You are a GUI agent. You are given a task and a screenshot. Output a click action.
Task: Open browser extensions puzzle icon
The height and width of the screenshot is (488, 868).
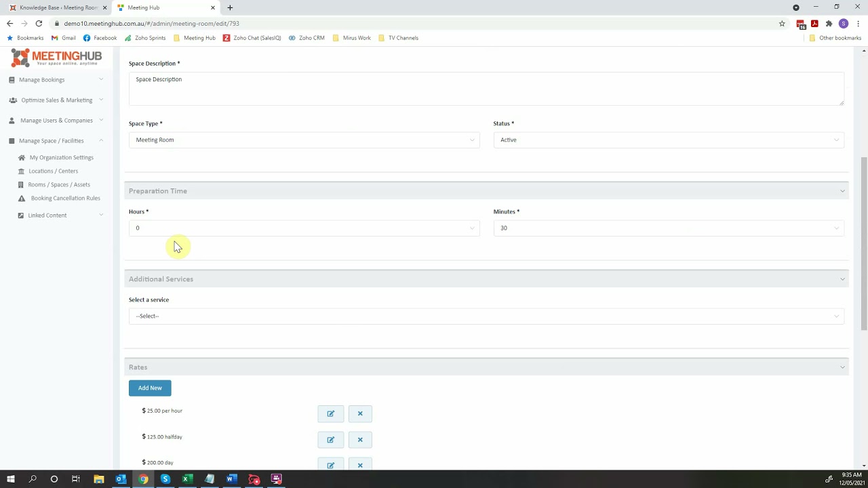pos(829,23)
